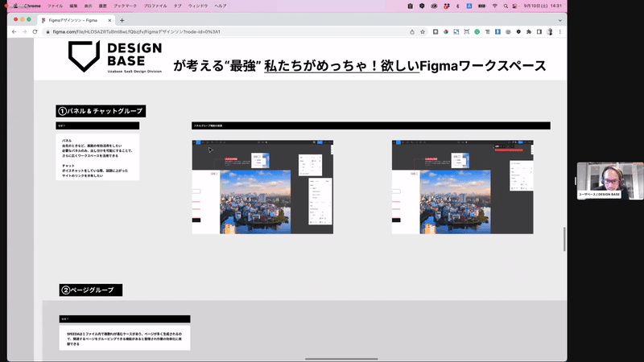The image size is (644, 362).
Task: Open the Chrome extensions puzzle icon
Action: (x=529, y=31)
